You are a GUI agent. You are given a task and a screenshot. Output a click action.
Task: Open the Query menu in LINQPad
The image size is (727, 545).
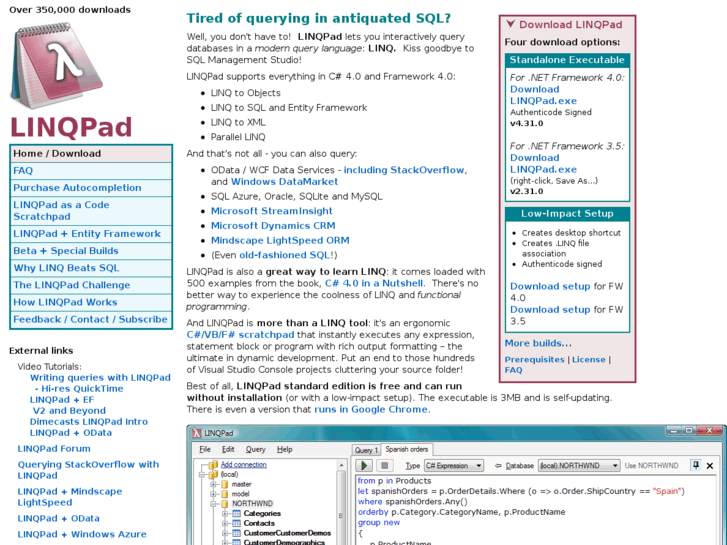[255, 450]
